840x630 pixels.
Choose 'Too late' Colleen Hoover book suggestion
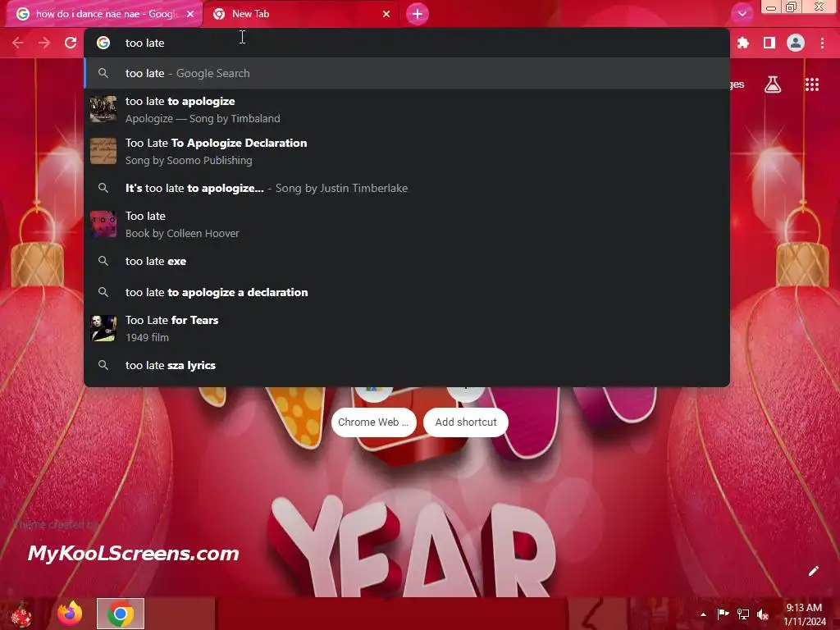click(407, 225)
